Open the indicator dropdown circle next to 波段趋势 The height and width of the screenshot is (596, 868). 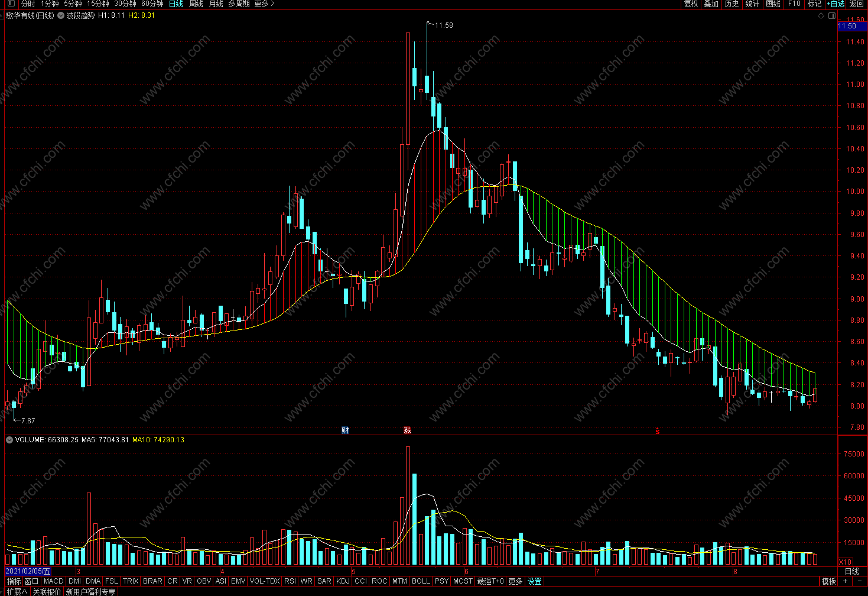[x=61, y=15]
